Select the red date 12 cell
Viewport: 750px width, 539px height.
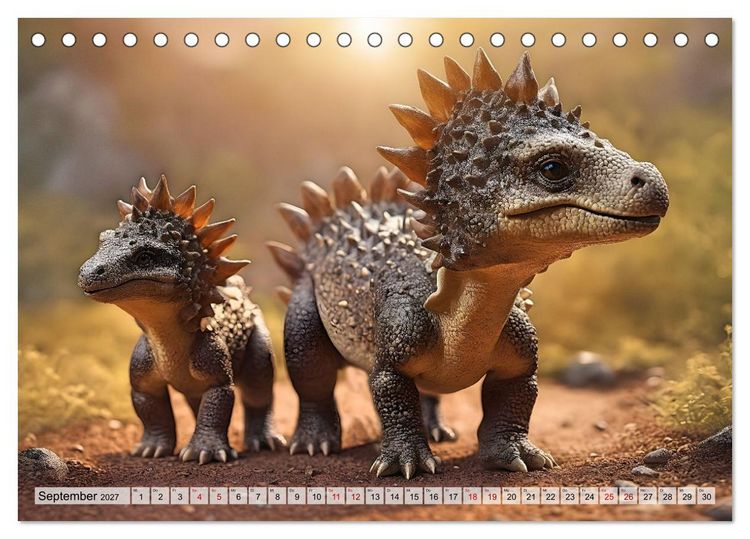pyautogui.click(x=355, y=496)
